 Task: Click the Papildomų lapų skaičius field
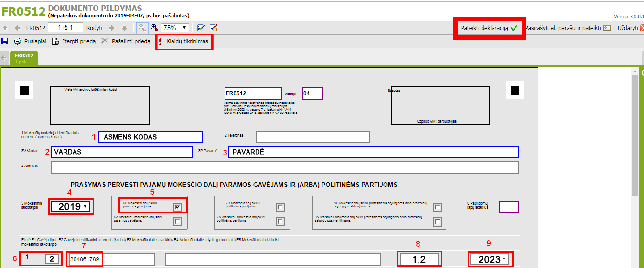[509, 207]
